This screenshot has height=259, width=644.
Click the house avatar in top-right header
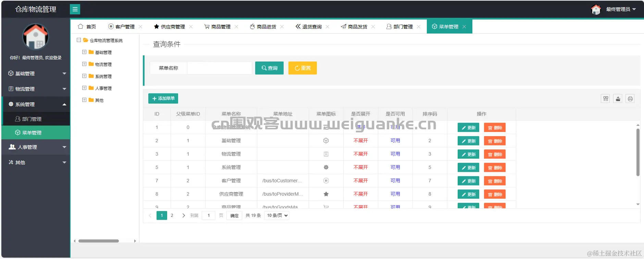[596, 10]
